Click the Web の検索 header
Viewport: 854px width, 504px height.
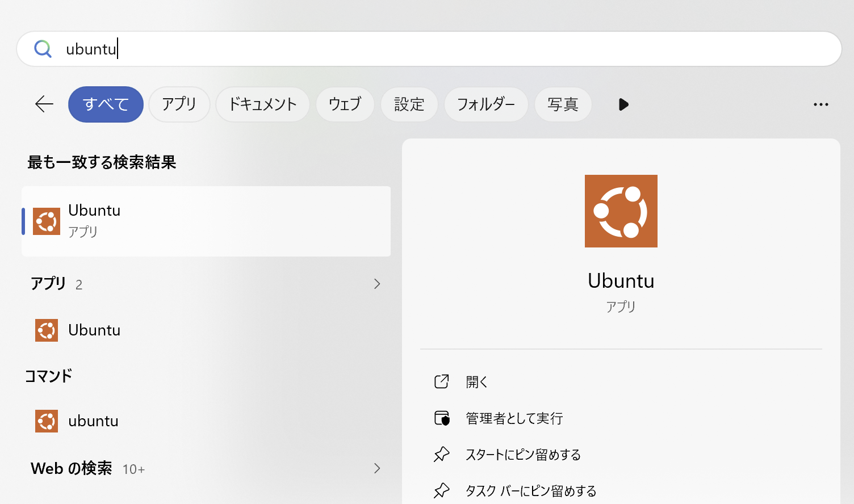tap(72, 468)
